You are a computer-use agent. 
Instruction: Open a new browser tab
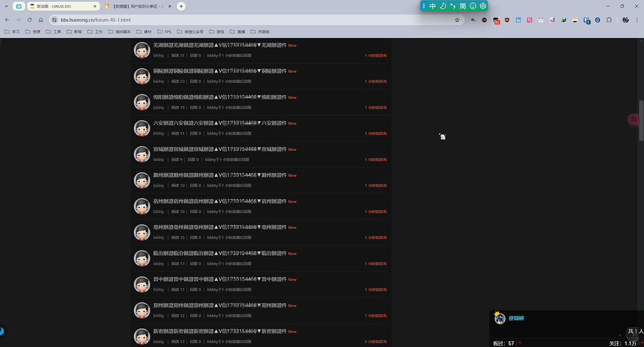[x=181, y=6]
